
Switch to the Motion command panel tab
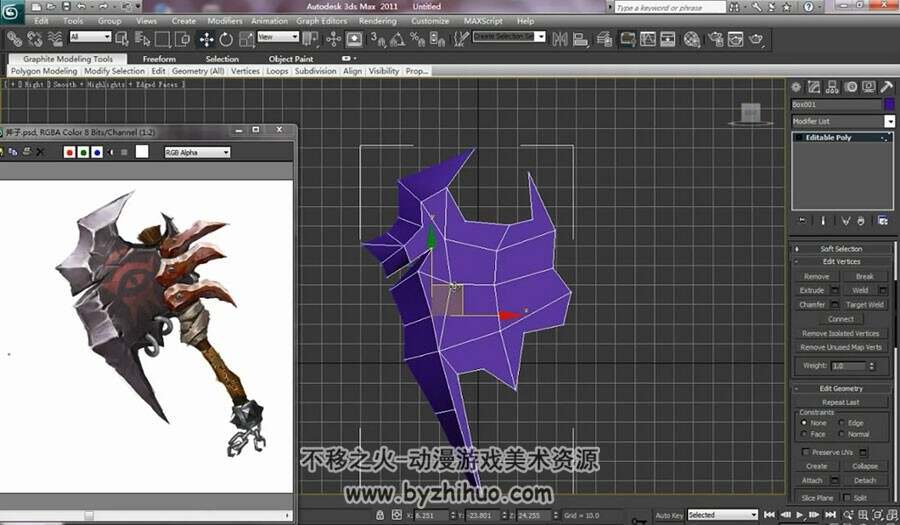coord(851,87)
